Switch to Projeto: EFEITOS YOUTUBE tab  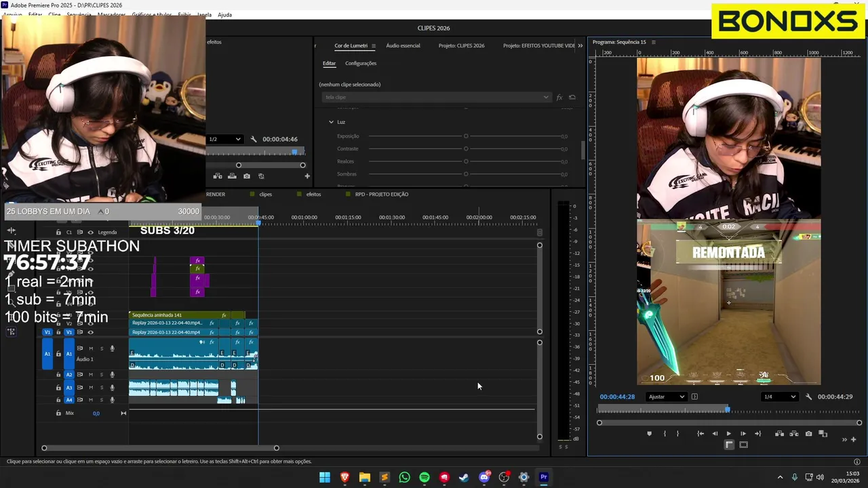click(538, 45)
